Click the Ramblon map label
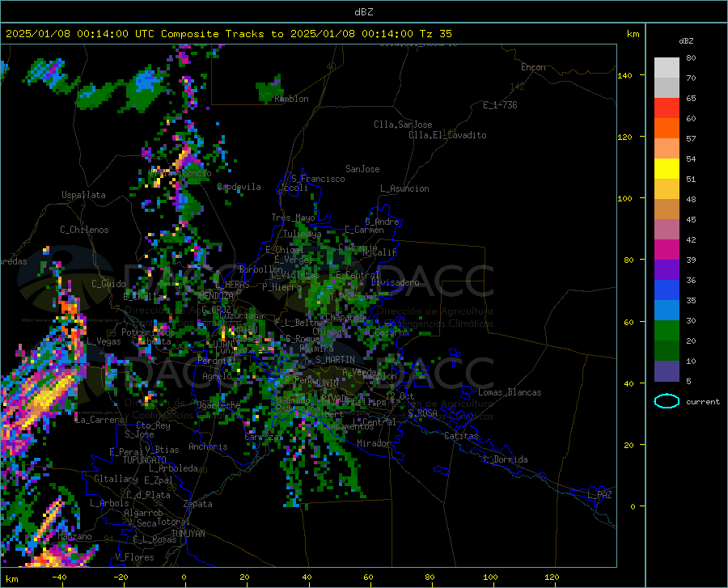 291,99
